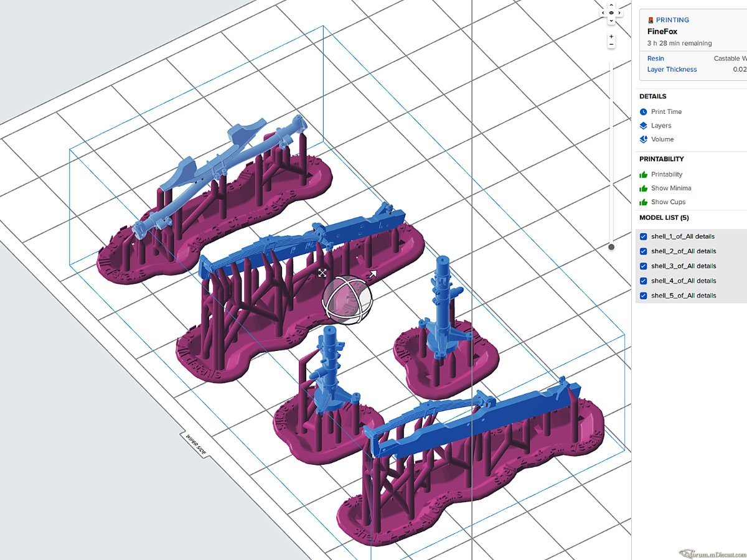Image resolution: width=747 pixels, height=560 pixels.
Task: Uncheck the shell_3_of_All details checkbox
Action: pos(644,266)
